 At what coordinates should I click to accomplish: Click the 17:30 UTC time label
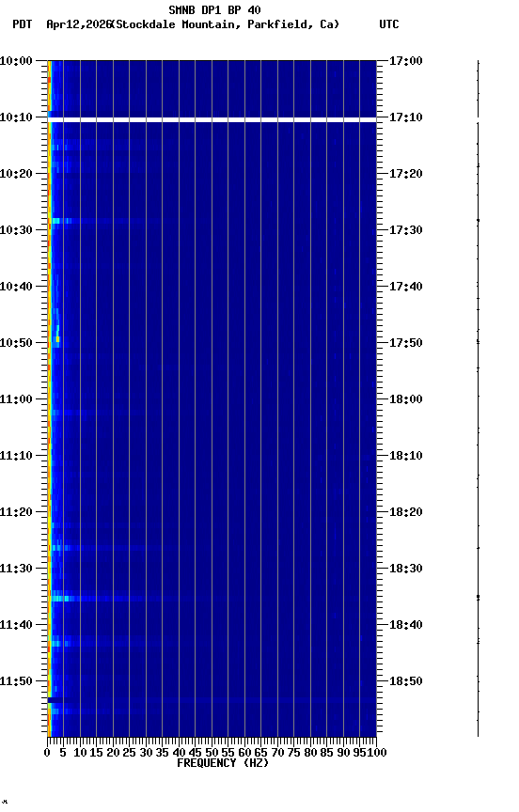pyautogui.click(x=405, y=230)
